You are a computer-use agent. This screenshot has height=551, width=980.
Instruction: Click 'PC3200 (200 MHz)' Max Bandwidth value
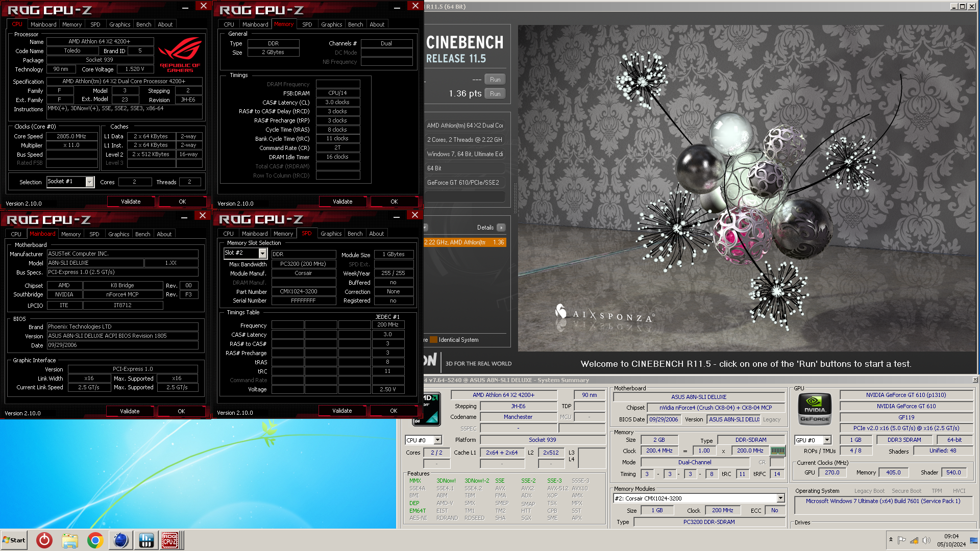coord(304,264)
